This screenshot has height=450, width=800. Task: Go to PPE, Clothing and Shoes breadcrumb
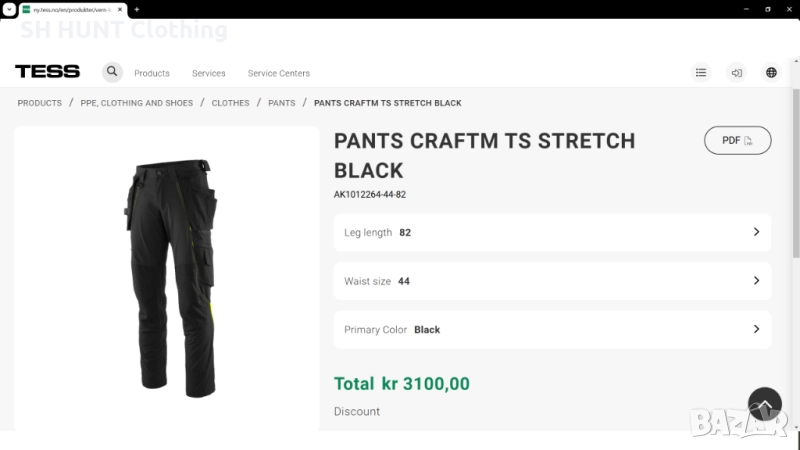(137, 103)
